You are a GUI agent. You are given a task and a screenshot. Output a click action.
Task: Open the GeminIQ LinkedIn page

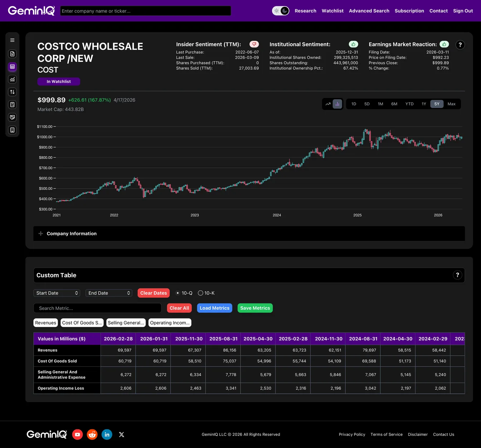[x=107, y=434]
